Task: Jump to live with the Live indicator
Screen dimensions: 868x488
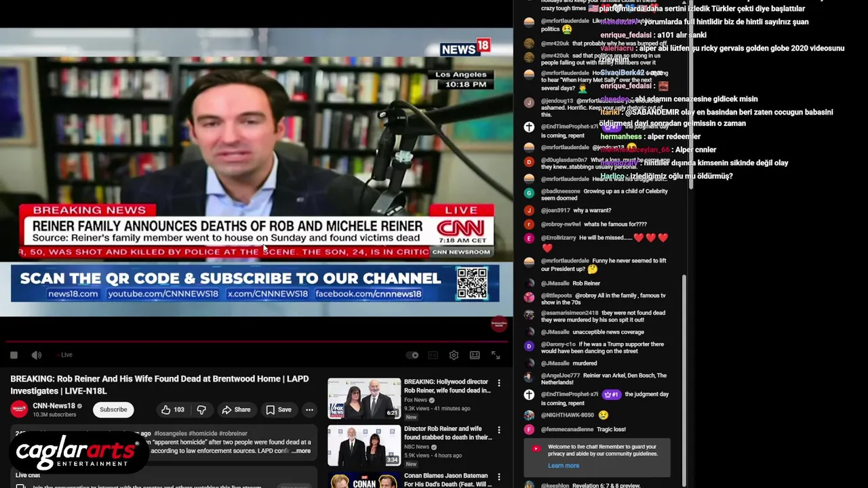Action: pos(66,355)
